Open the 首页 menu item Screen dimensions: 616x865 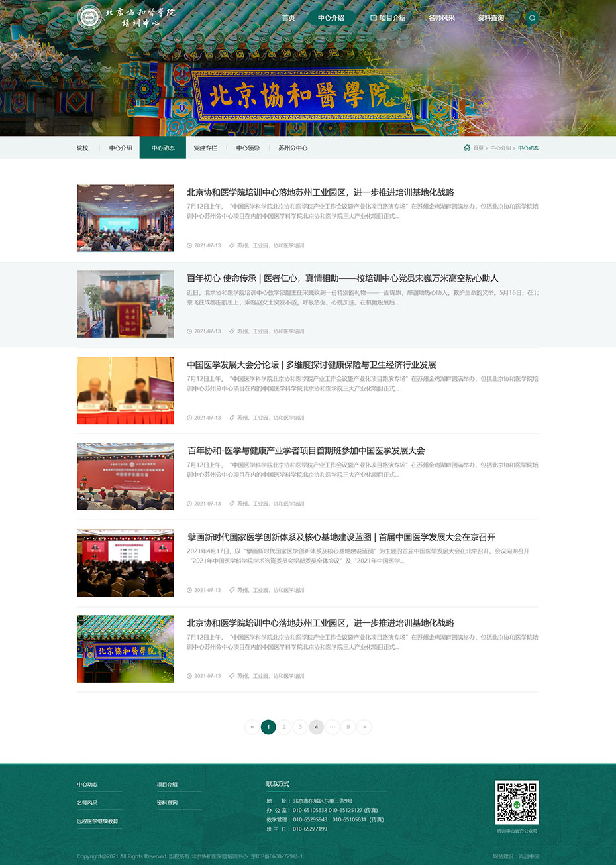click(x=287, y=18)
